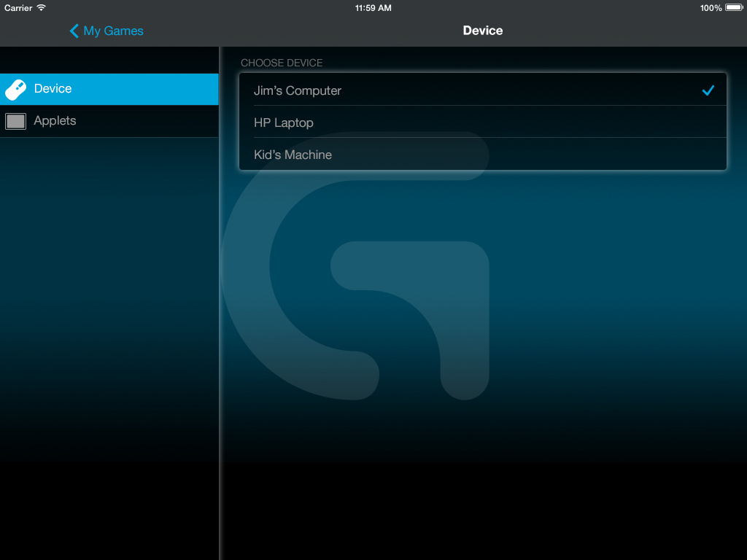Viewport: 747px width, 560px height.
Task: Tap the Carrier label in status bar
Action: pos(18,8)
